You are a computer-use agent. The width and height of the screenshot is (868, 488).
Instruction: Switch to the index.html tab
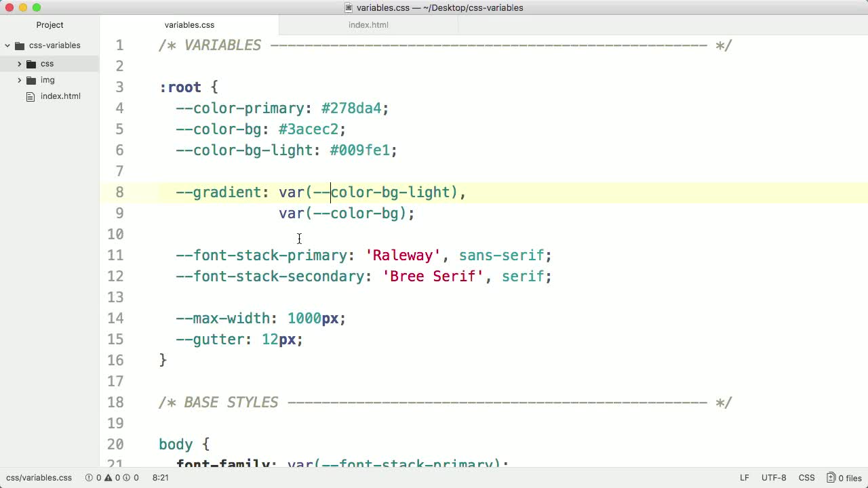pos(368,25)
